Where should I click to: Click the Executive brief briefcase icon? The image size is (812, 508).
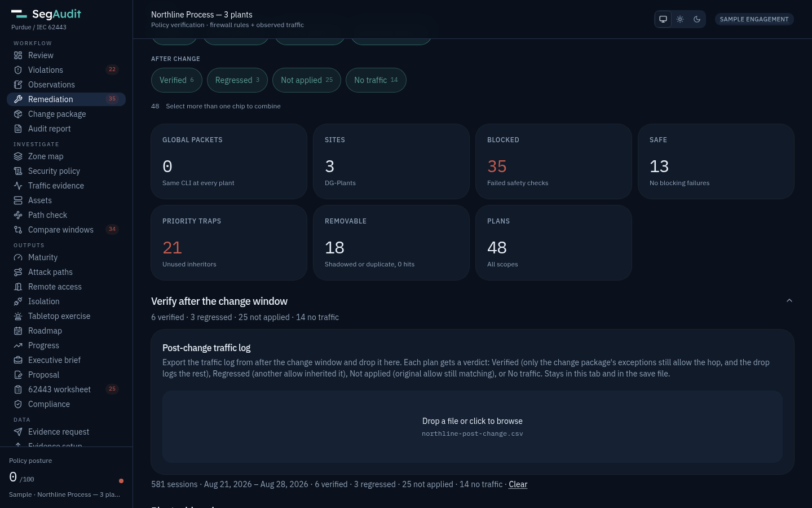point(18,360)
